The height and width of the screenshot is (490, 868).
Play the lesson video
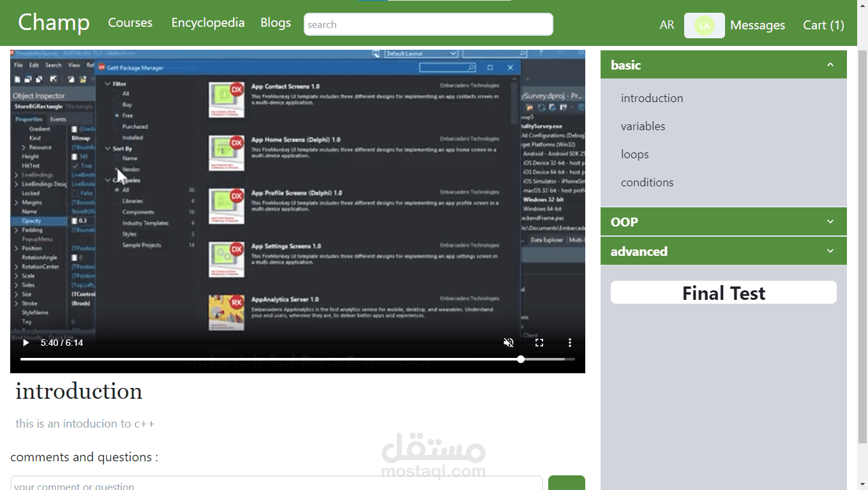(x=26, y=343)
